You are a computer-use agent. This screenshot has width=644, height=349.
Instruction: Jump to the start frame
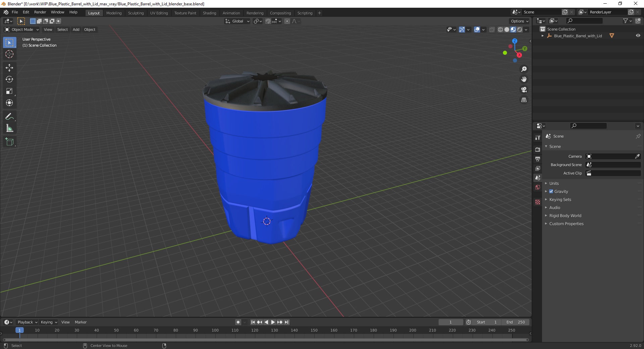(x=253, y=322)
